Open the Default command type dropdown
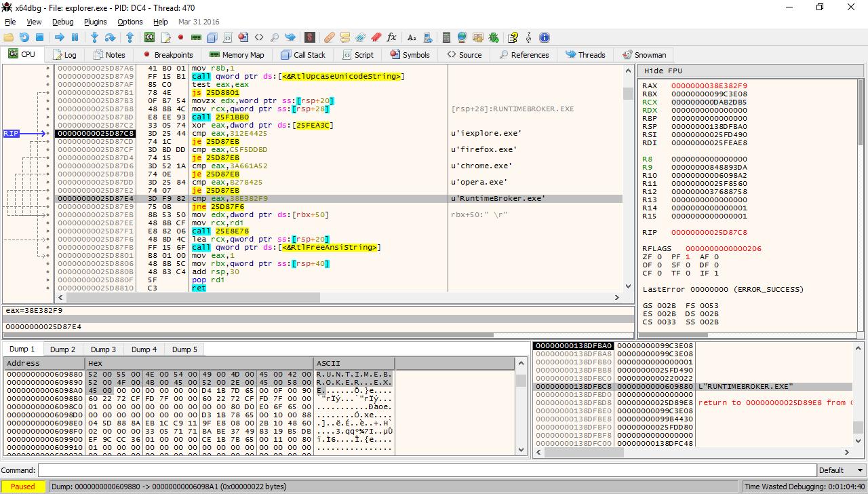 (841, 470)
